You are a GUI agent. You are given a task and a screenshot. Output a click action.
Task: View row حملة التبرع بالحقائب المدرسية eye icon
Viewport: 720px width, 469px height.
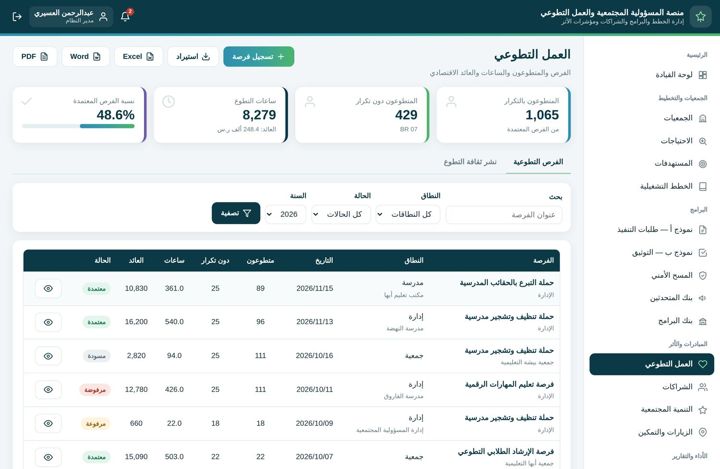coord(48,288)
